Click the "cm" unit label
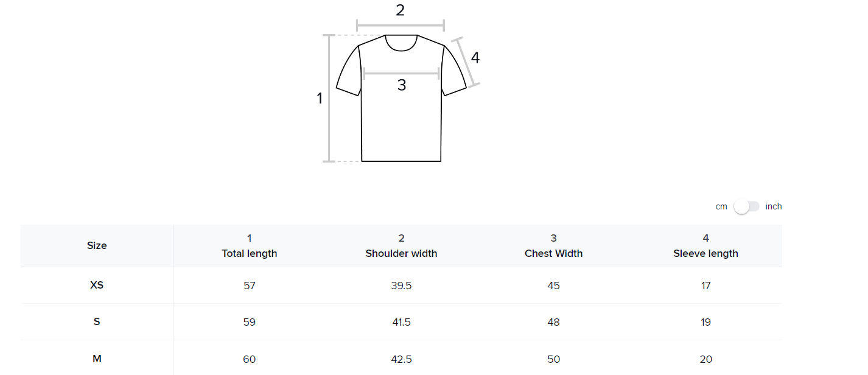The height and width of the screenshot is (375, 868). click(721, 206)
